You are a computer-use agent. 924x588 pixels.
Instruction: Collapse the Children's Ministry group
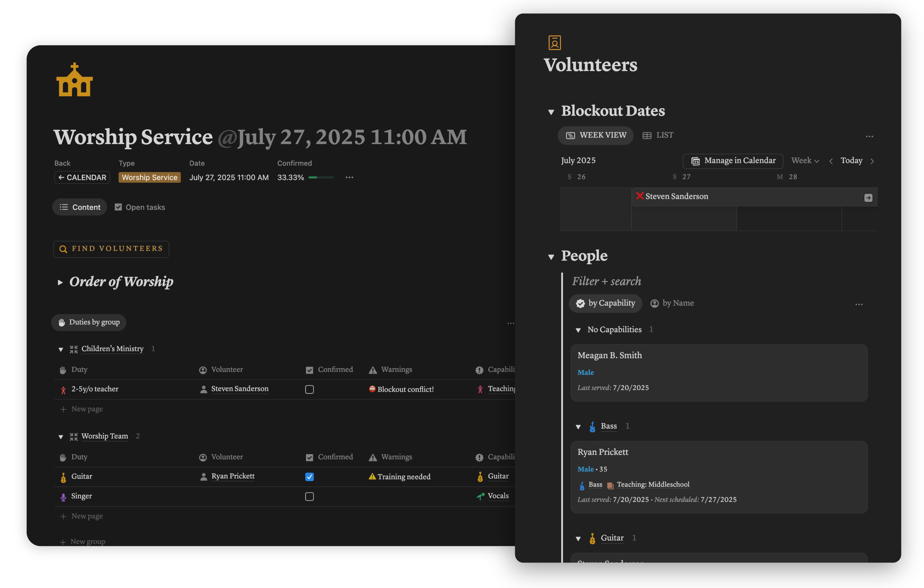pyautogui.click(x=61, y=349)
